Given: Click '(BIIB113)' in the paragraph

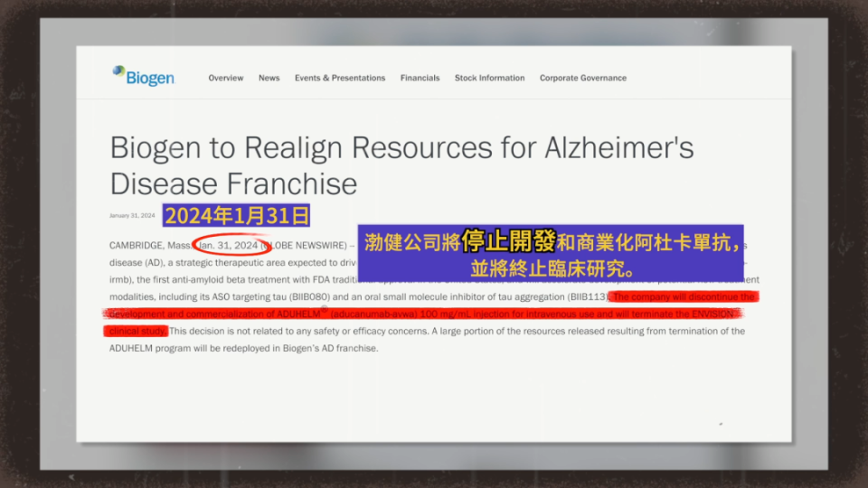Looking at the screenshot, I should [589, 297].
